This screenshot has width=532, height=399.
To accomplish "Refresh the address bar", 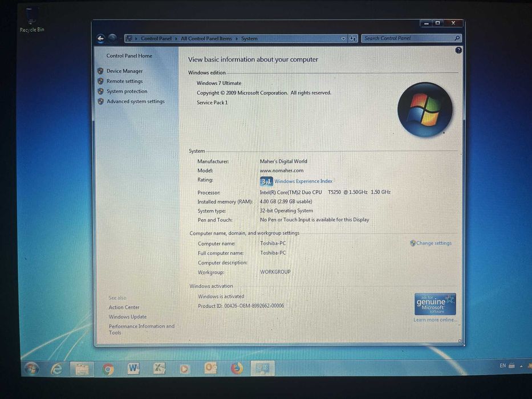I will pyautogui.click(x=353, y=38).
